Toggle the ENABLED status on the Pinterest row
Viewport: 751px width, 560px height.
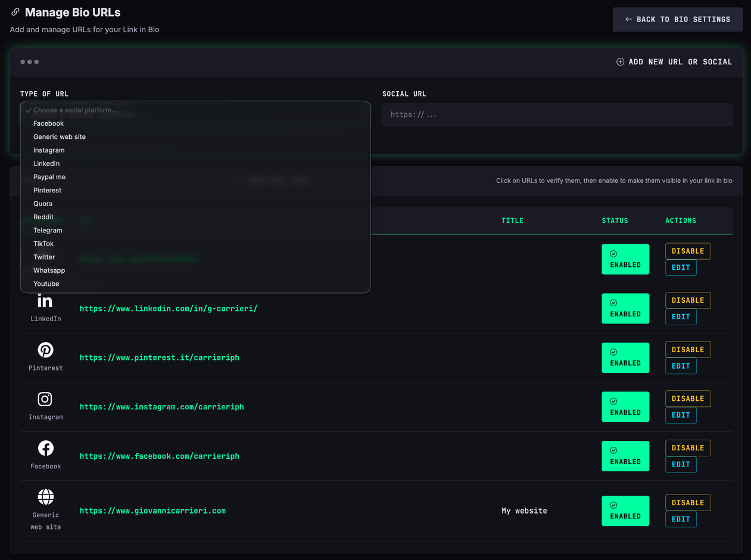point(625,357)
